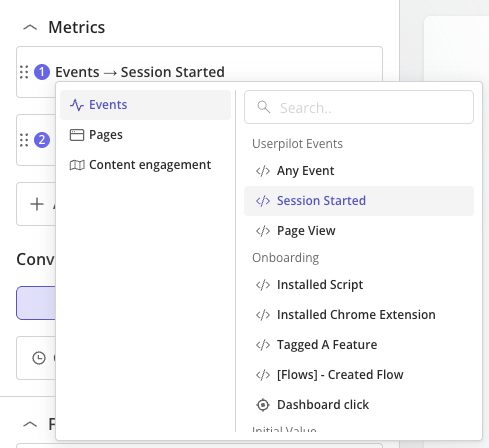The image size is (489, 448).
Task: Click the clock icon in conversion window
Action: click(x=39, y=358)
